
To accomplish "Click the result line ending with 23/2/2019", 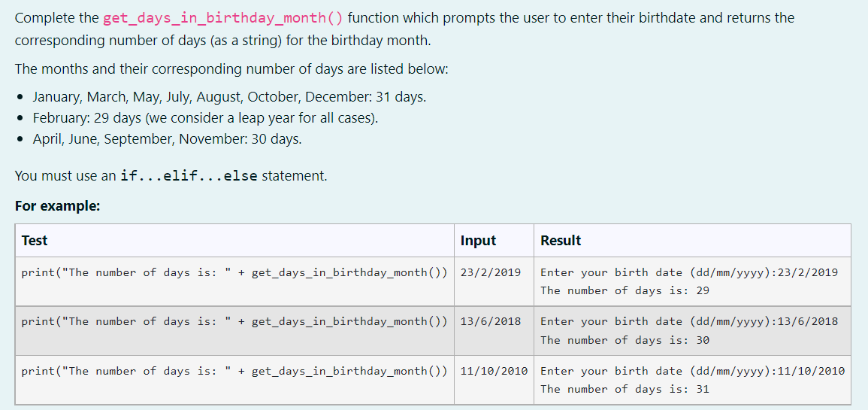I will (689, 272).
